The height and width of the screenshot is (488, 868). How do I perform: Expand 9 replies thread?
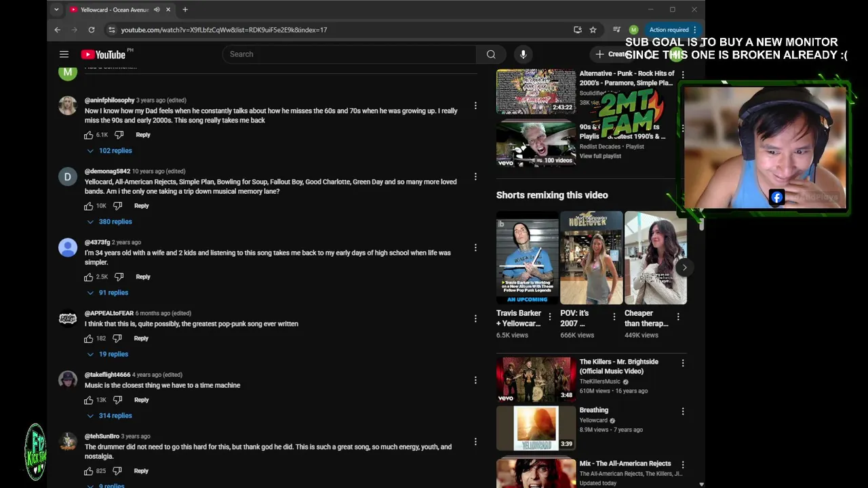click(106, 485)
